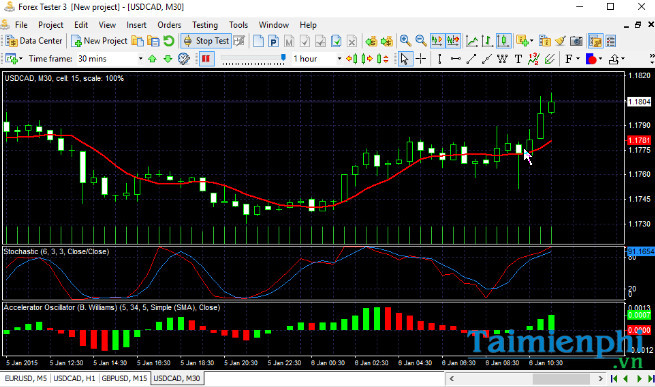
Task: Click the page icon with letter P
Action: coord(274,41)
